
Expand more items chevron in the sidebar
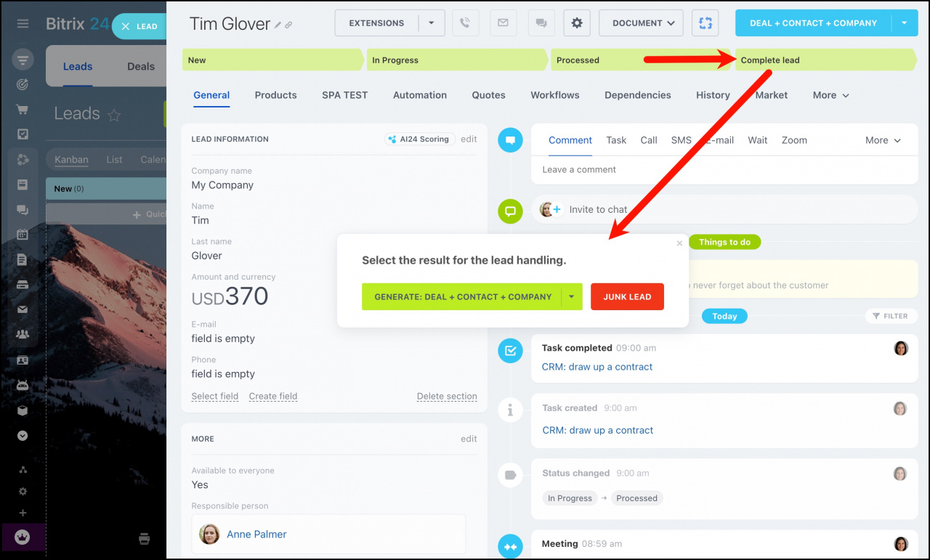23,436
